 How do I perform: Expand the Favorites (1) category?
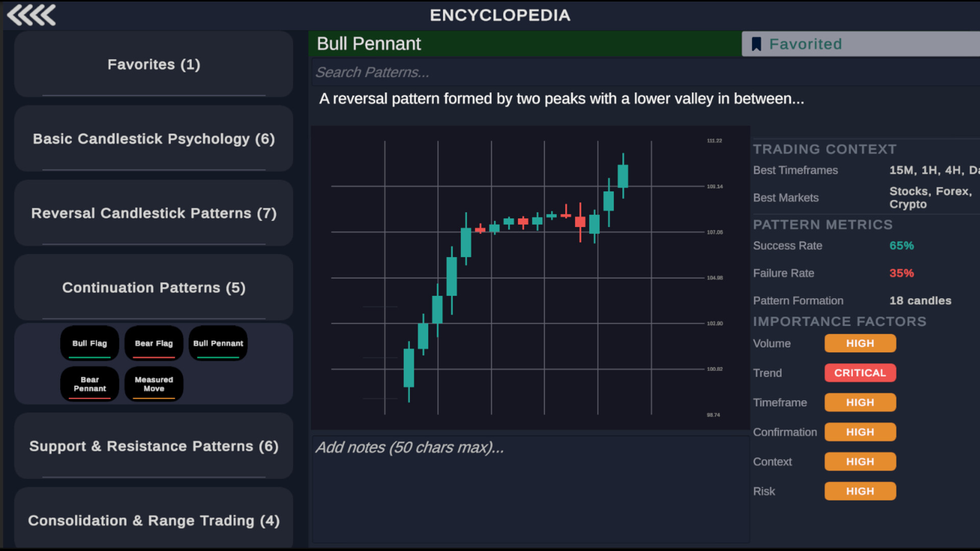(154, 64)
